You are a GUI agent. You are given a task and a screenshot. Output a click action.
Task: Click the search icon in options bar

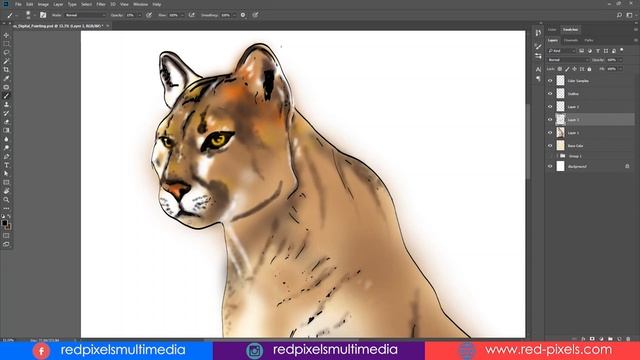(619, 15)
